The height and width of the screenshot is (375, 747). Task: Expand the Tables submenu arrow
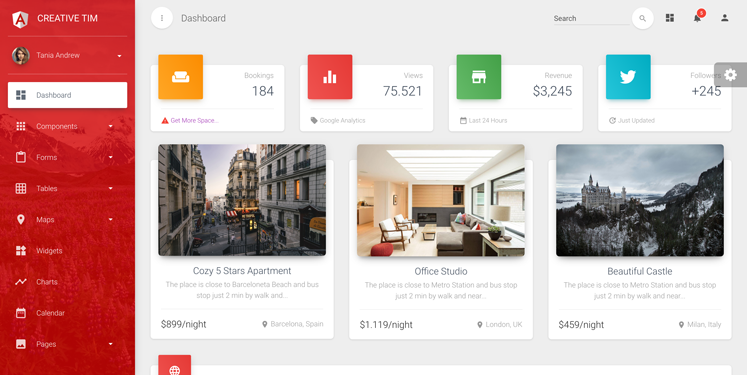pyautogui.click(x=111, y=188)
